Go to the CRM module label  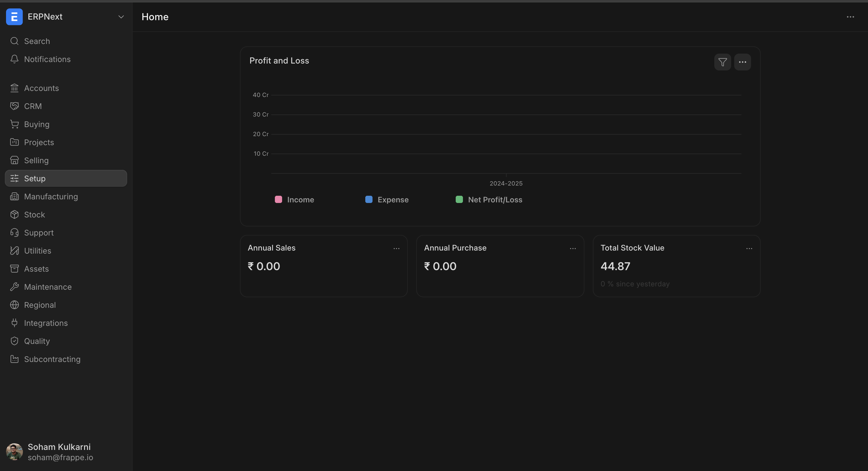[33, 106]
